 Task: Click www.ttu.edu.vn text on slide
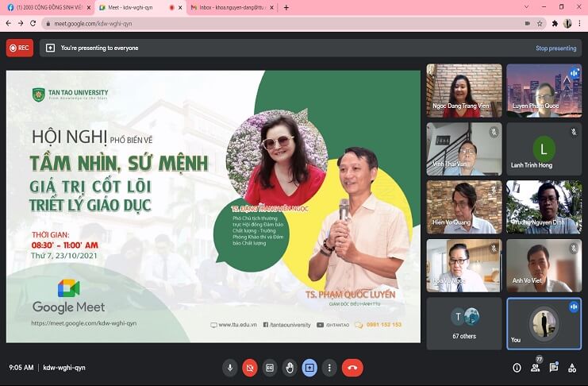[x=237, y=324]
